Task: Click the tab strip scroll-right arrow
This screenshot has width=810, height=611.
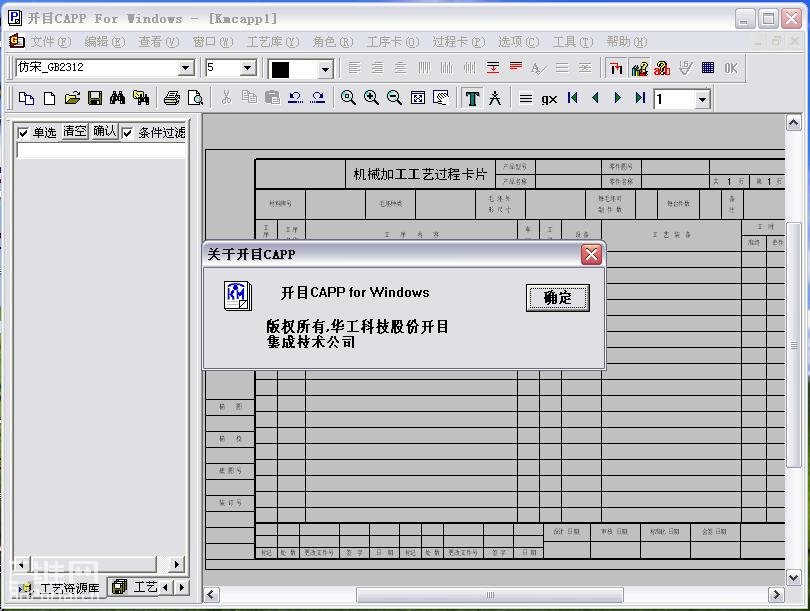Action: point(181,587)
